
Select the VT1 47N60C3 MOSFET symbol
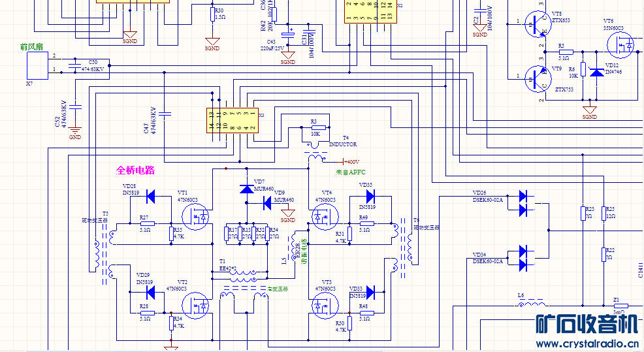(x=195, y=216)
